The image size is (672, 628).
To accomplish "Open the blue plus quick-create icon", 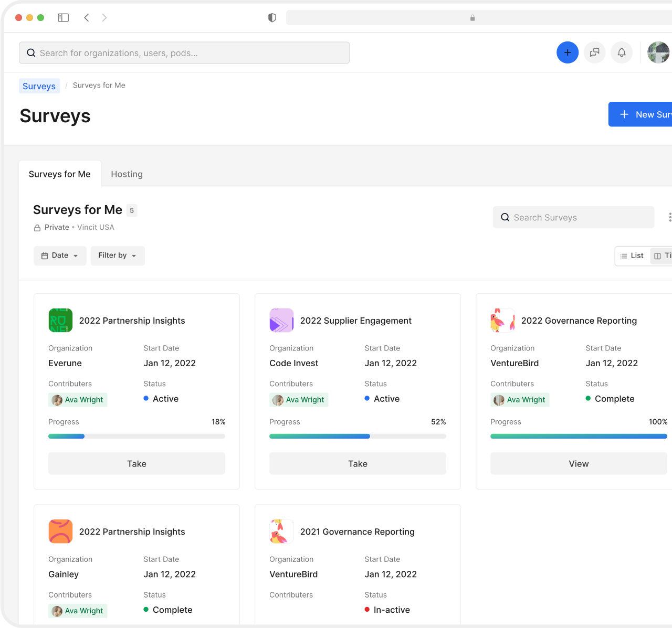I will 568,52.
